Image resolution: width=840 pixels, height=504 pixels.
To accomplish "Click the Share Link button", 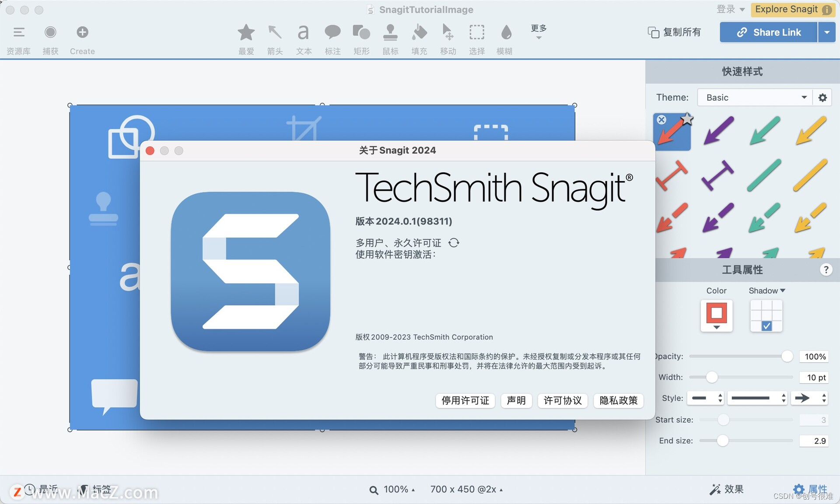I will coord(768,32).
